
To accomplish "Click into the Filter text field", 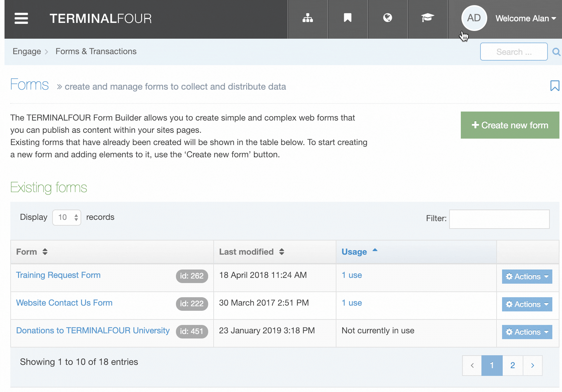I will tap(499, 219).
